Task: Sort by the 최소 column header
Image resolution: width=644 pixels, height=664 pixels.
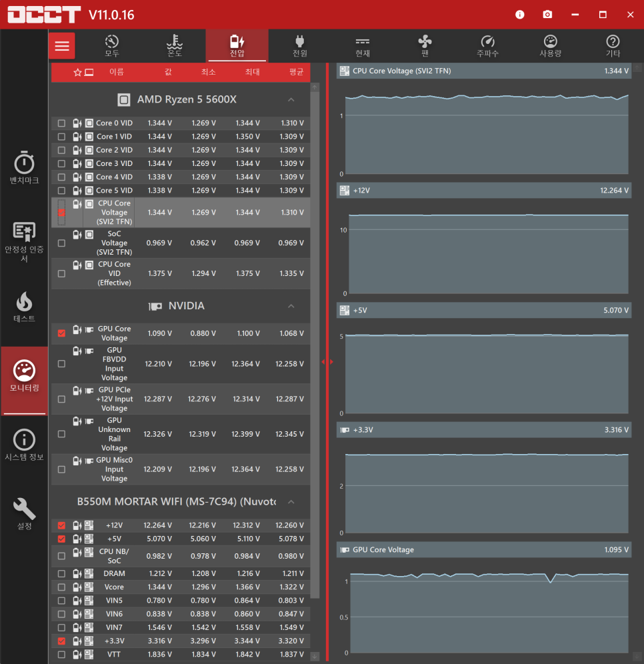Action: 208,72
